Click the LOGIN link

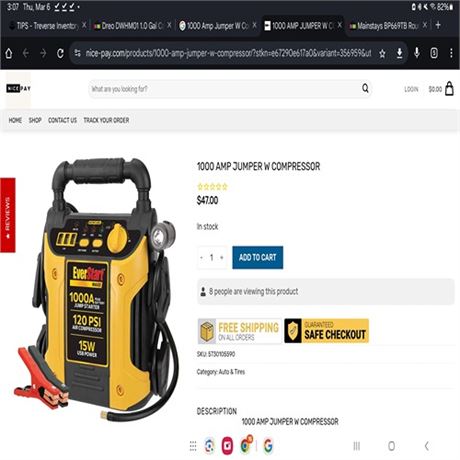click(x=411, y=89)
